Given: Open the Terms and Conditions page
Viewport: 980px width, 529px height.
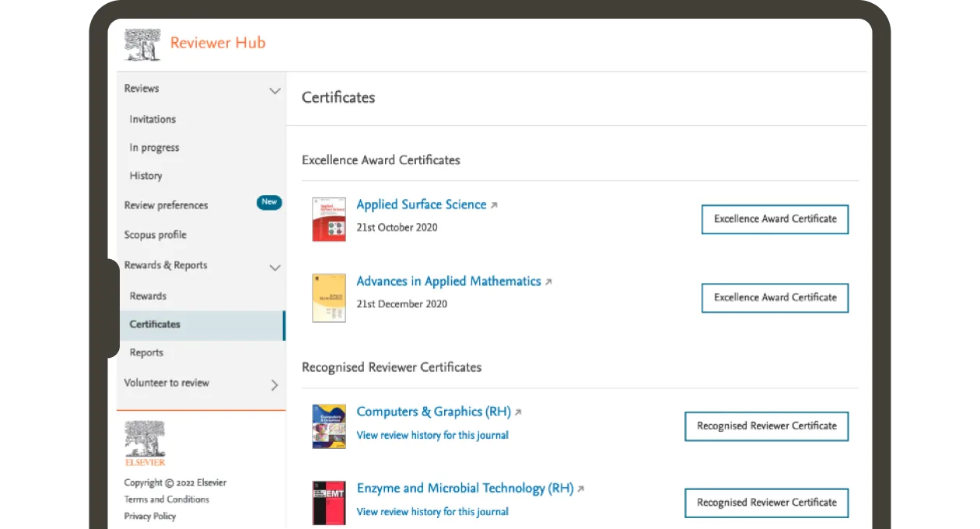Looking at the screenshot, I should [x=166, y=499].
